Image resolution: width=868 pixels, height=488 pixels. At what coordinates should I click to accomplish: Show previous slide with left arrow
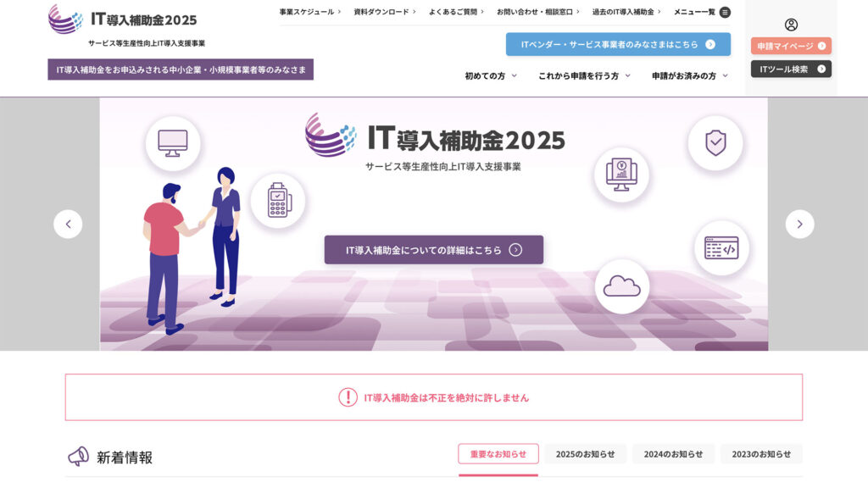coord(68,224)
